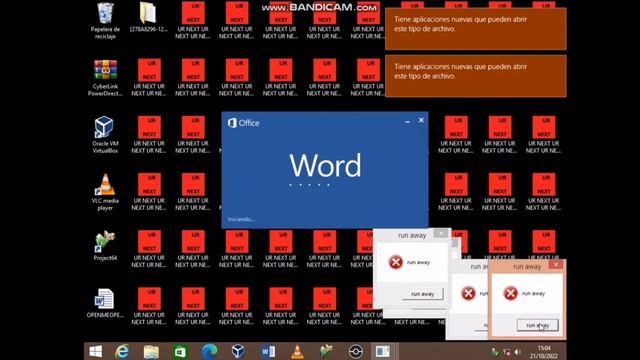The height and width of the screenshot is (360, 640).
Task: Switch to Word via its taskbar icon
Action: click(268, 351)
